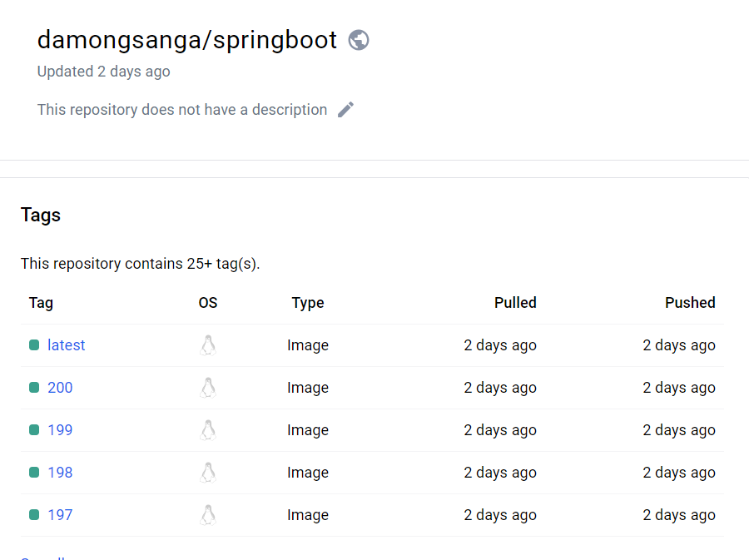The width and height of the screenshot is (749, 560).
Task: Click the Pushed column header
Action: point(690,303)
